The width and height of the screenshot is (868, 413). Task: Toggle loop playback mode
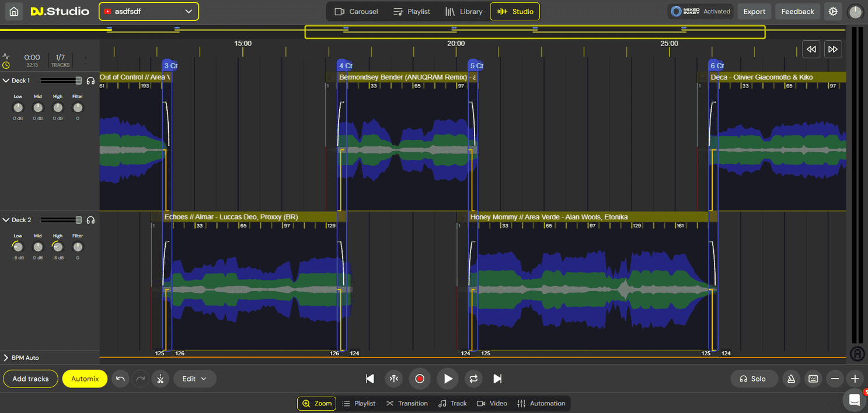coord(473,379)
